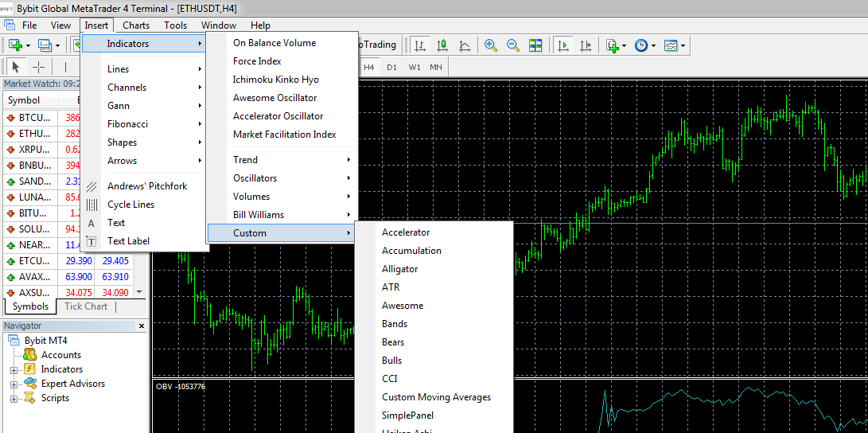Select the D1 timeframe button
868x433 pixels.
click(392, 68)
